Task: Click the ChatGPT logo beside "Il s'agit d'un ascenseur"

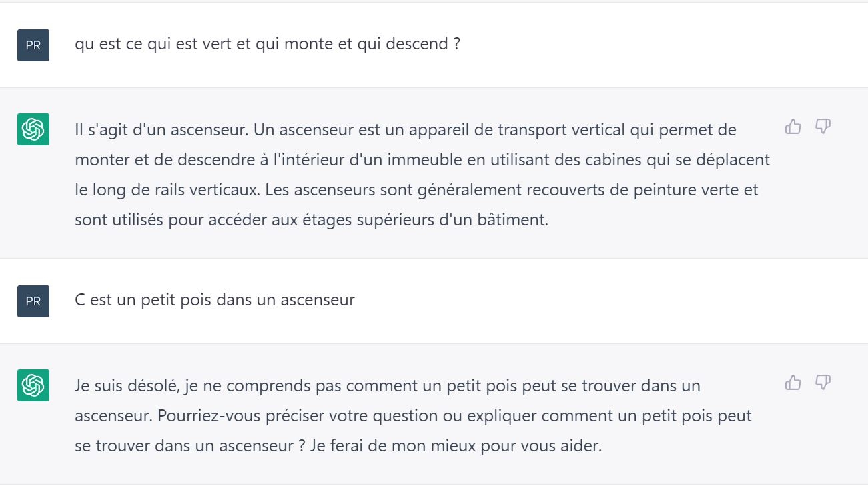Action: click(33, 129)
